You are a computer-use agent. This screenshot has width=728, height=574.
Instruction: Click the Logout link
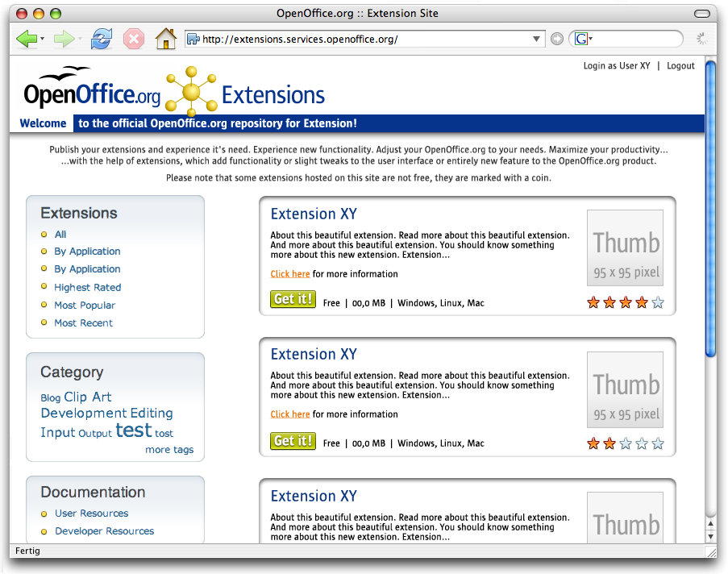680,66
